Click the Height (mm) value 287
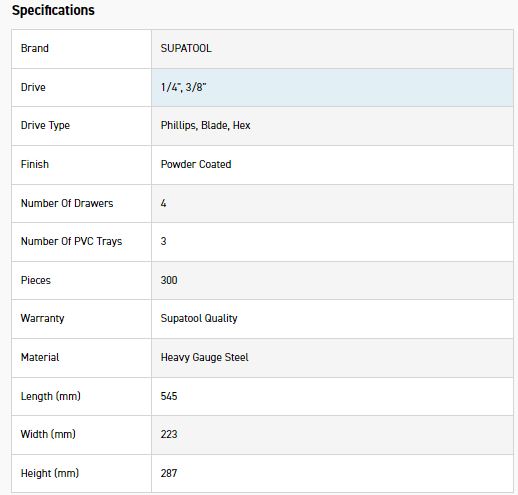 (x=169, y=473)
